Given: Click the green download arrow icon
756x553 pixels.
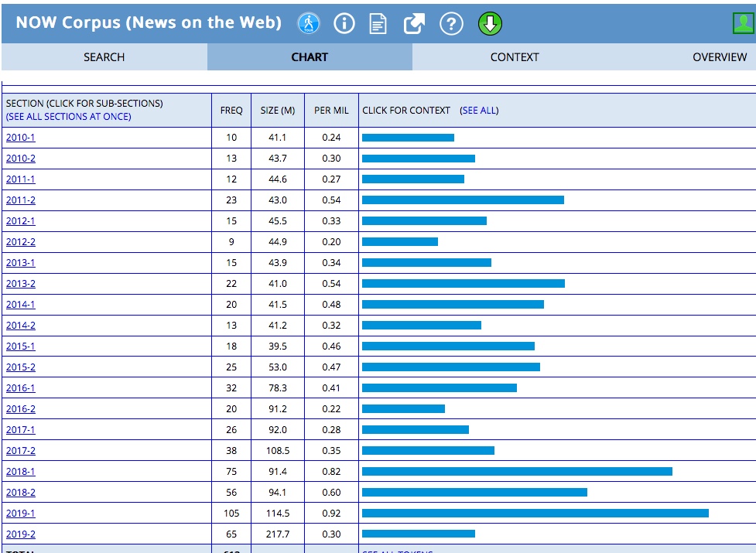Looking at the screenshot, I should point(490,23).
